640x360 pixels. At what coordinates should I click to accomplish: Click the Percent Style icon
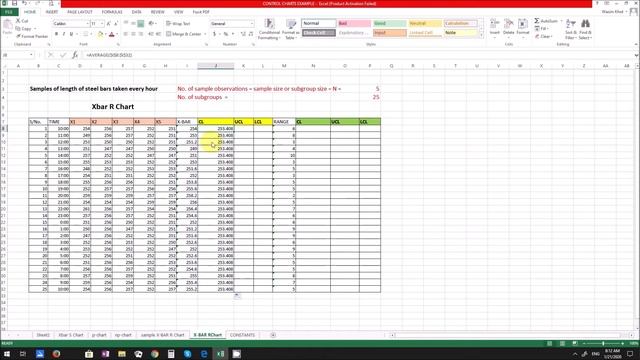225,34
